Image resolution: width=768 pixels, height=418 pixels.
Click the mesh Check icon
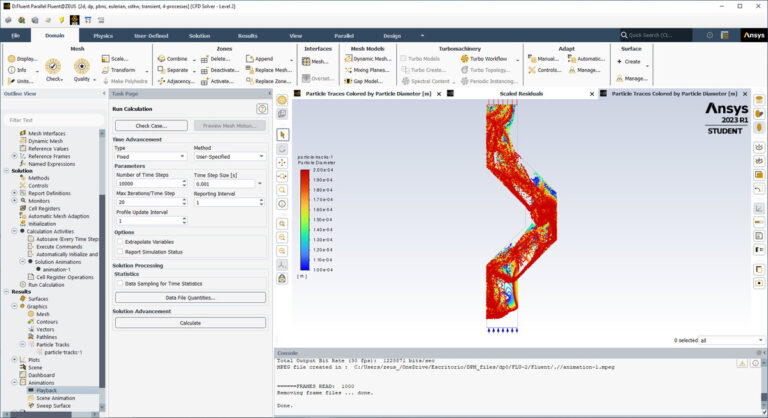click(53, 66)
